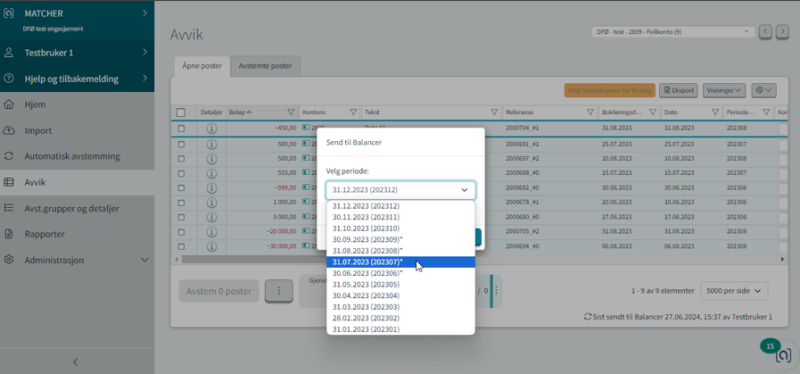Collapse the sidebar with the left arrow
The image size is (800, 374).
tap(76, 362)
